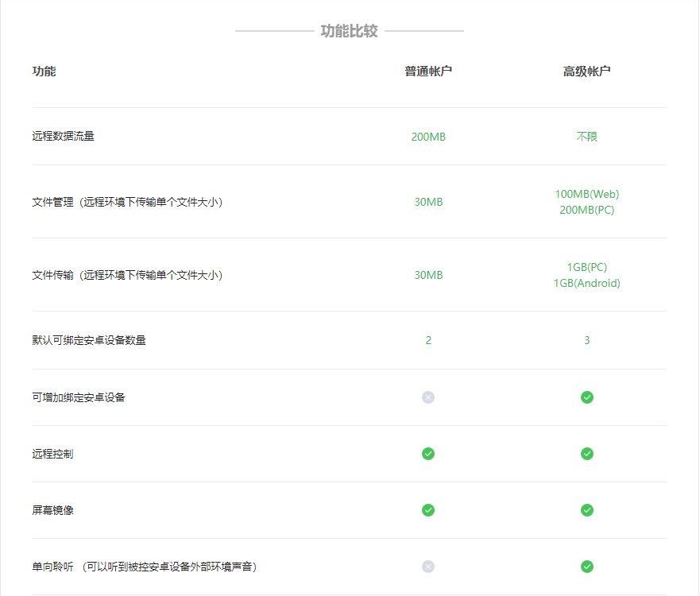Image resolution: width=700 pixels, height=596 pixels.
Task: Click the 200MB data traffic value
Action: pos(428,137)
